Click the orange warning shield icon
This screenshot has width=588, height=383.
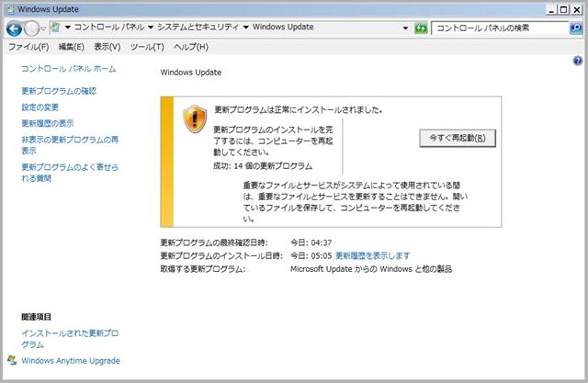tap(195, 119)
